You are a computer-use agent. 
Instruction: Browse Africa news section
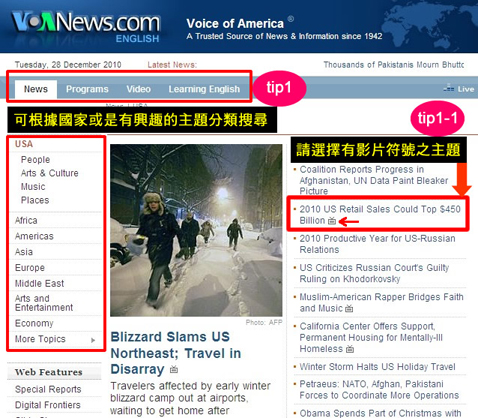point(26,220)
